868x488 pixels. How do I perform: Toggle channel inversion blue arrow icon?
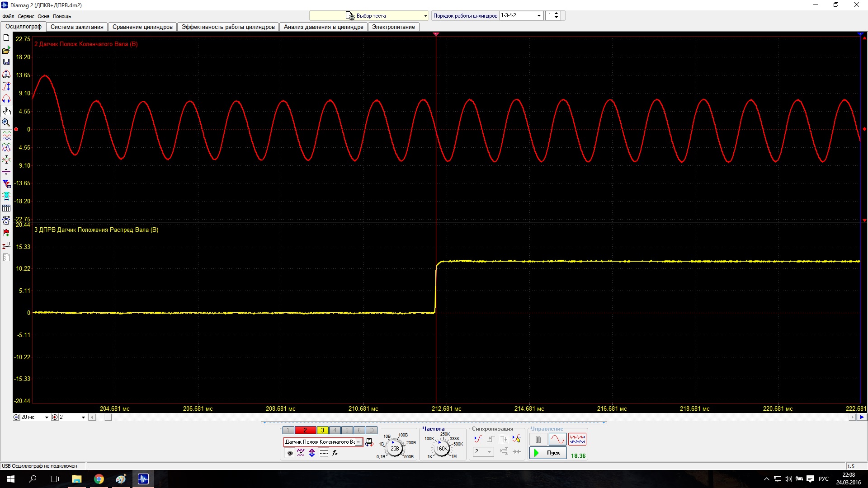click(312, 453)
